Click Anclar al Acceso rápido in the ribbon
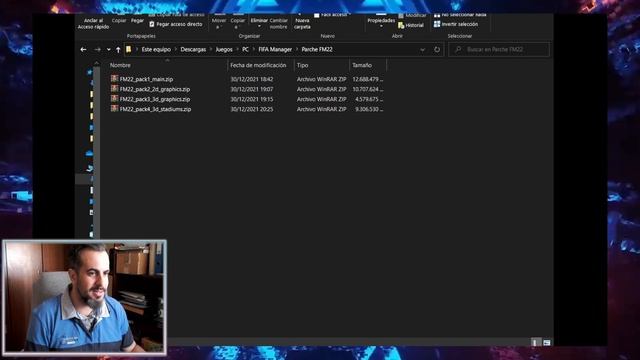The image size is (640, 360). click(93, 23)
